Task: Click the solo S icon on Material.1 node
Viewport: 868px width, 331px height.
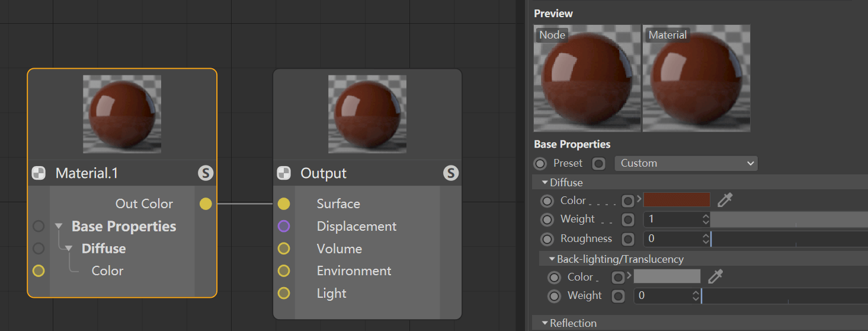Action: click(206, 173)
